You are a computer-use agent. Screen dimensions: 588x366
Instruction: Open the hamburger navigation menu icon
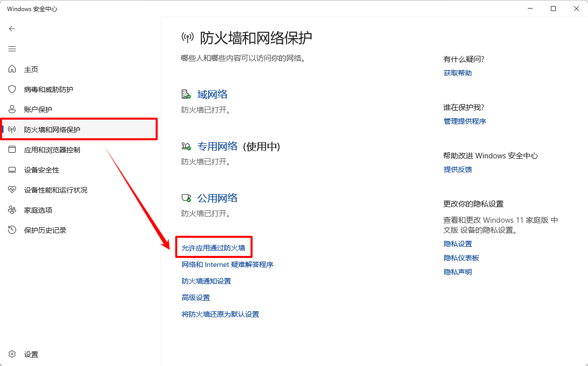coord(12,49)
